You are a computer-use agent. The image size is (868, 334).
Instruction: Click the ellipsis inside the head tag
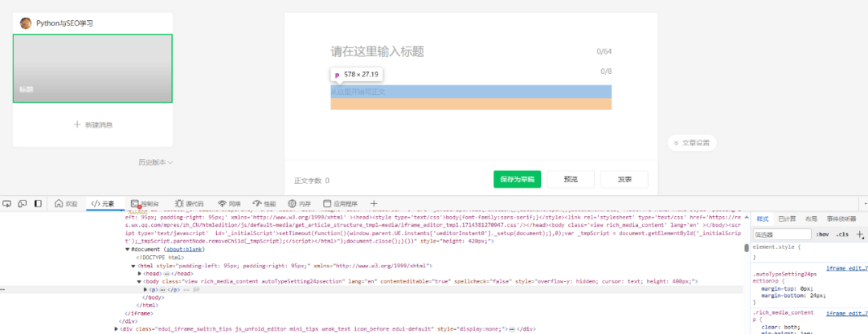[x=166, y=274]
